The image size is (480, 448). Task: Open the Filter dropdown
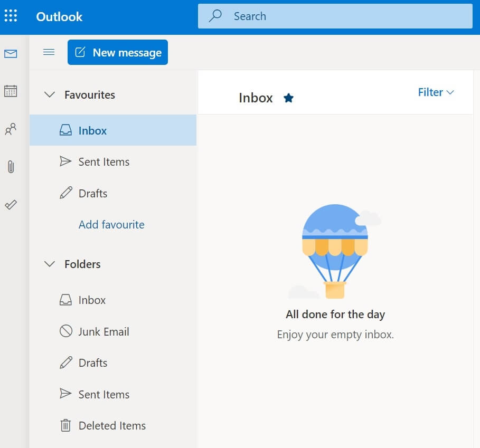[x=436, y=92]
